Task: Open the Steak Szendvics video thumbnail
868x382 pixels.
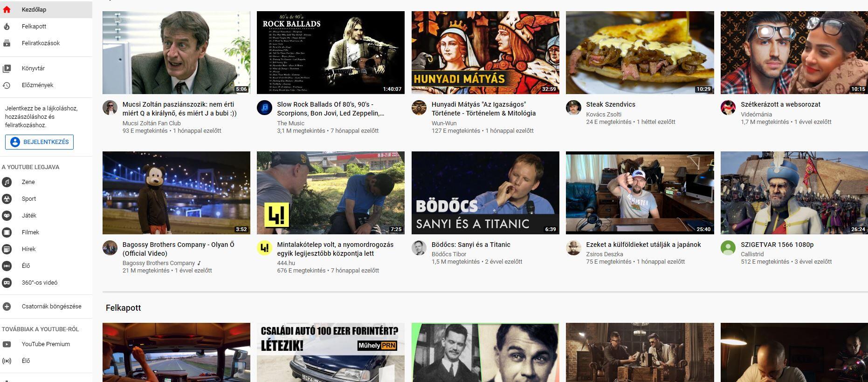Action: coord(640,53)
